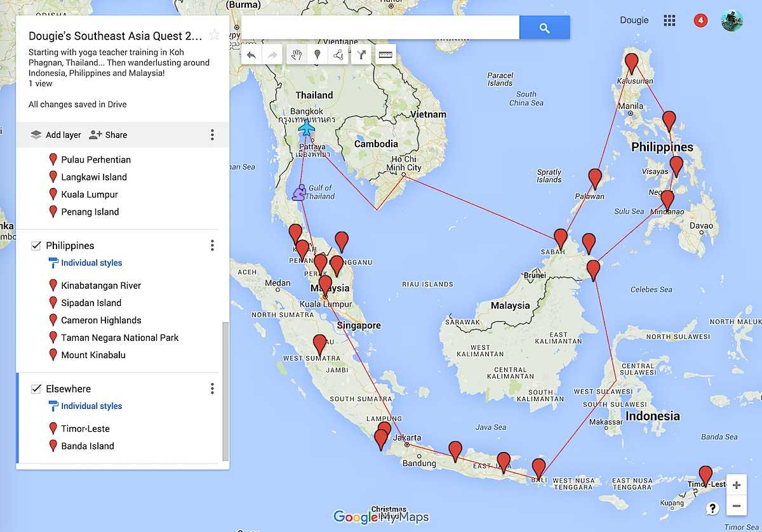Open Individual styles under Elsewhere layer
The image size is (762, 532).
(x=91, y=406)
